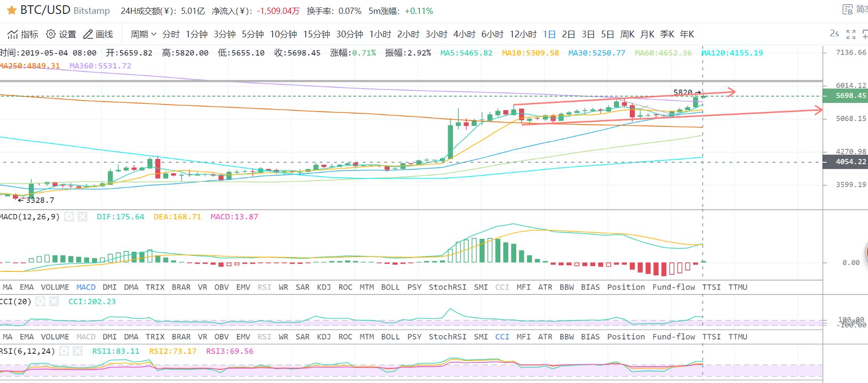
Task: Click the orange favorite star beside BTC/USD
Action: [12, 10]
